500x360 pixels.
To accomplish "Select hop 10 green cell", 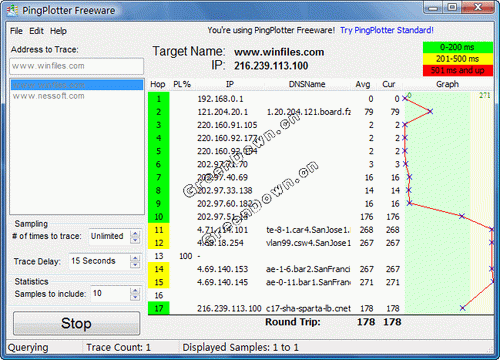I will pyautogui.click(x=159, y=217).
